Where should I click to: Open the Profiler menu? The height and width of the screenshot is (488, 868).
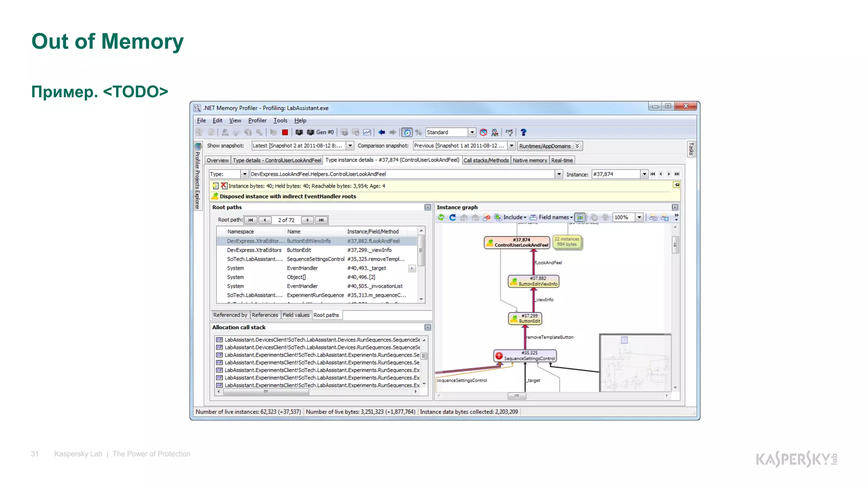[257, 121]
